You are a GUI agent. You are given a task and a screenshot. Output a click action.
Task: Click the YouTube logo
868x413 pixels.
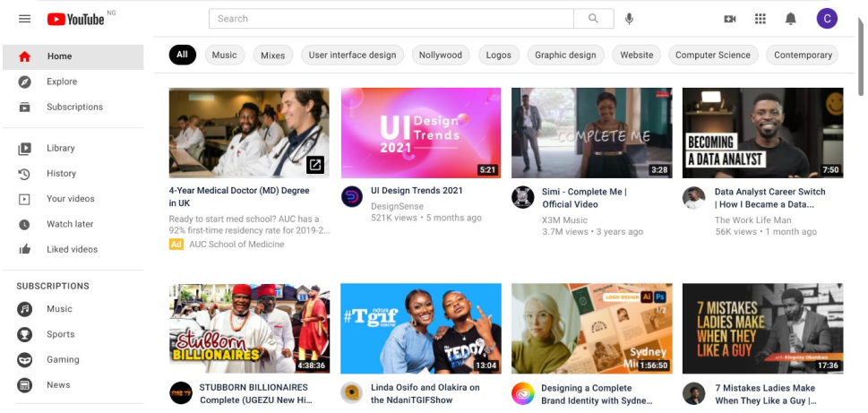point(75,19)
